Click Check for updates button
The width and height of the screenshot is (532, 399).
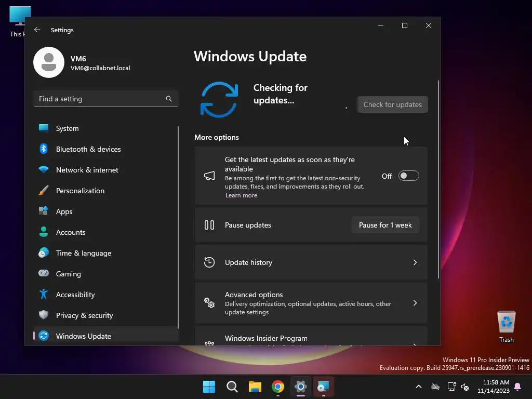pos(393,104)
